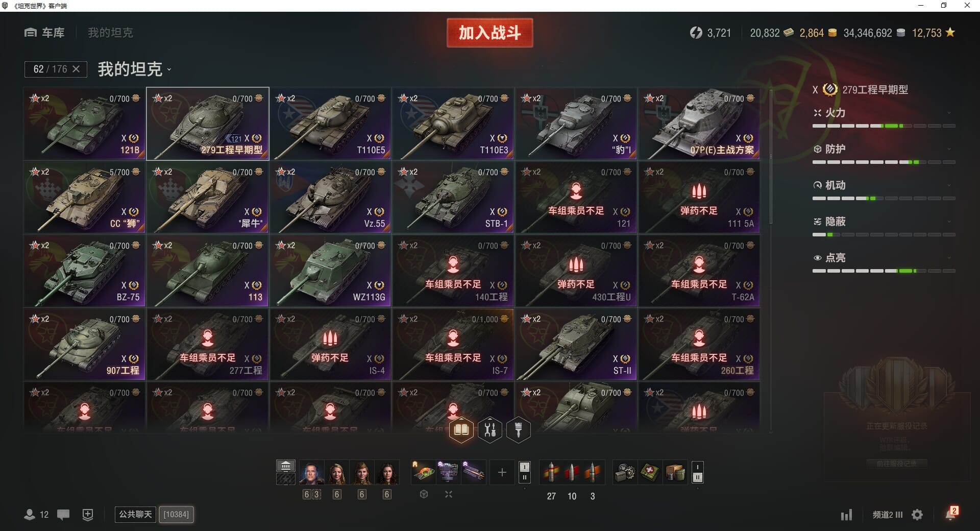Open the wrench and screwdriver maintenance icon

tap(490, 430)
